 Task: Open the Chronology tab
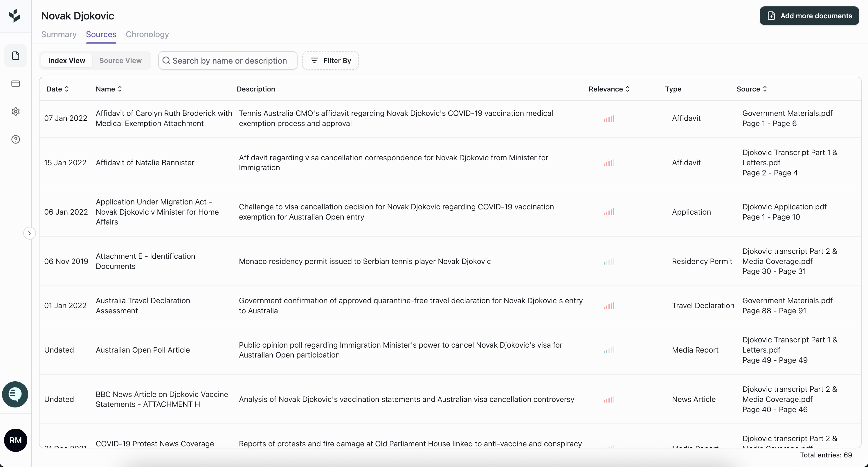(147, 34)
